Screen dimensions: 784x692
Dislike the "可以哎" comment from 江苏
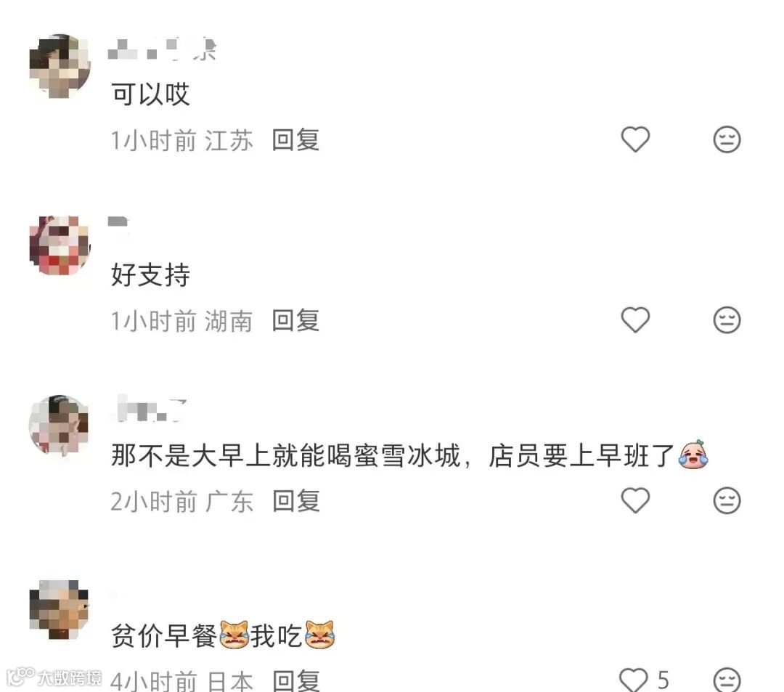(727, 139)
